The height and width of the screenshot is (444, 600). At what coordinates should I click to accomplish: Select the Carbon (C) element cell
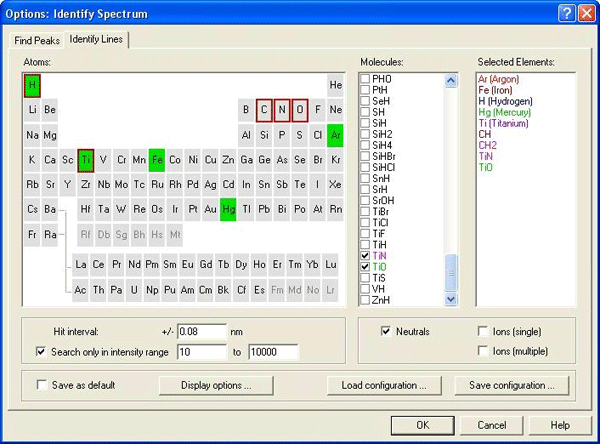pyautogui.click(x=264, y=110)
